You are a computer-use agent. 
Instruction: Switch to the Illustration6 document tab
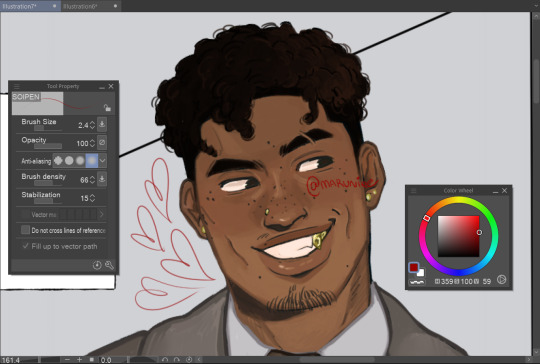tap(91, 6)
